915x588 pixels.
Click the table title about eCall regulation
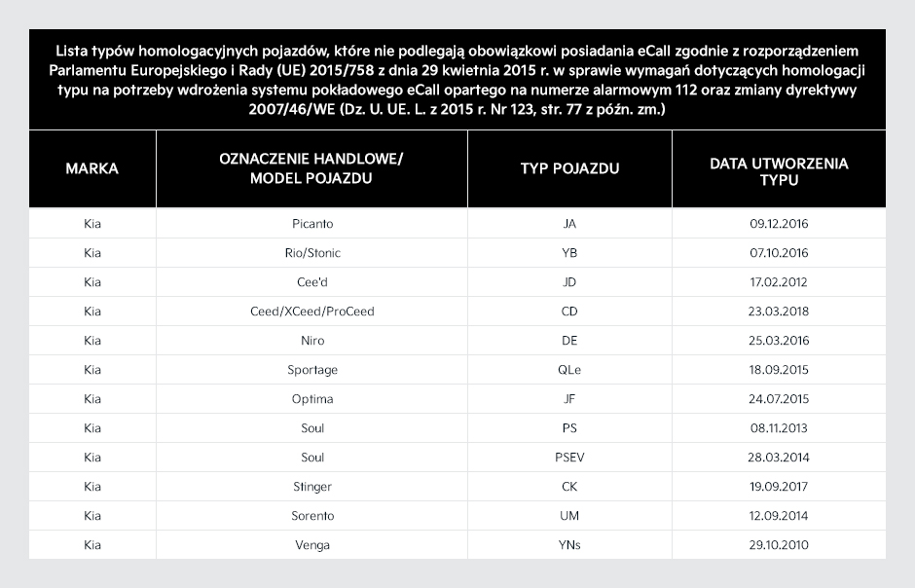[457, 80]
